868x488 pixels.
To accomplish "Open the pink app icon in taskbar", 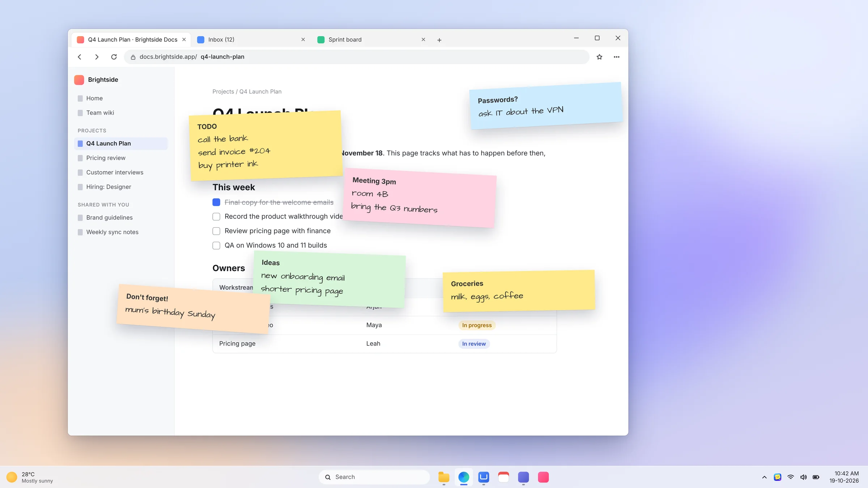I will pos(543,477).
